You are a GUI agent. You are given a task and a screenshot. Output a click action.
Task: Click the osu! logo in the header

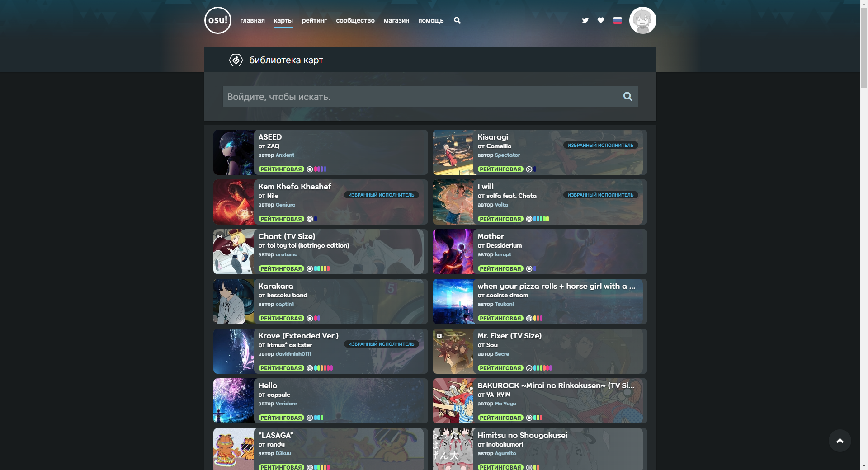218,20
